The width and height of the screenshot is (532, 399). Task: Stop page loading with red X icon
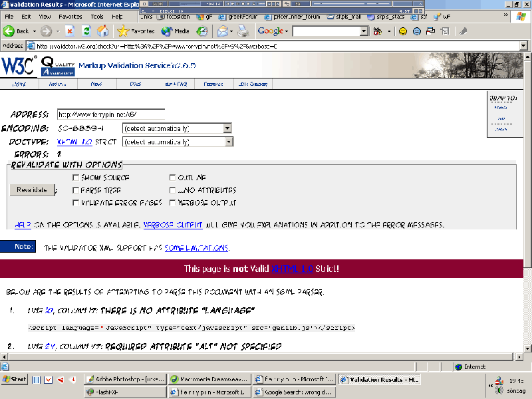pos(70,31)
